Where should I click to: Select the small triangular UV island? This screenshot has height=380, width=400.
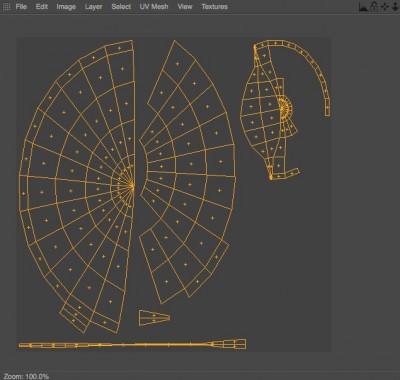point(154,318)
